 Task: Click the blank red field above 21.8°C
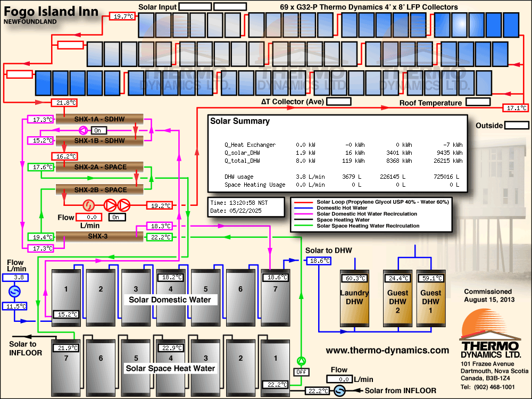coord(19,74)
